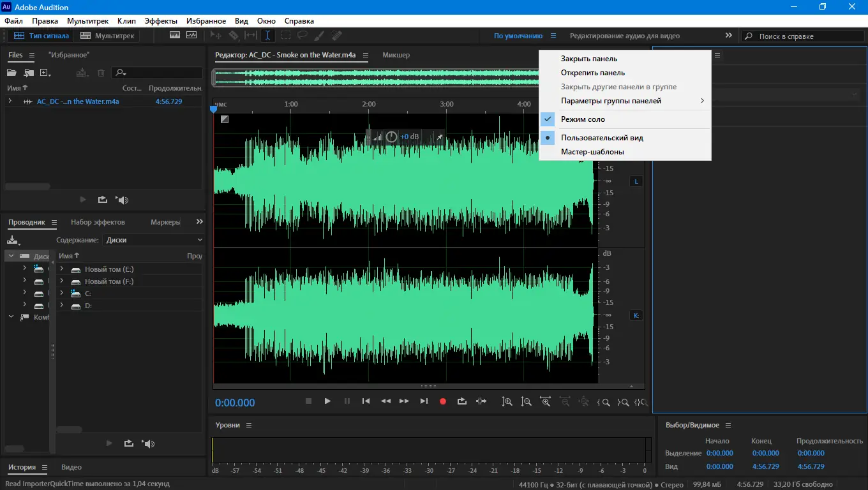Screen dimensions: 868x490
Task: Switch to Мультитрек view
Action: click(107, 36)
